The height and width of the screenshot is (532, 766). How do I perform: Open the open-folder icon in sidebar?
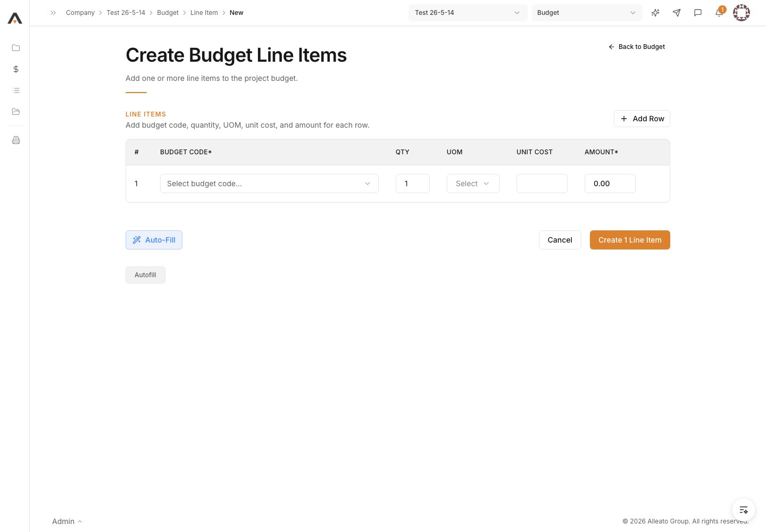coord(16,112)
